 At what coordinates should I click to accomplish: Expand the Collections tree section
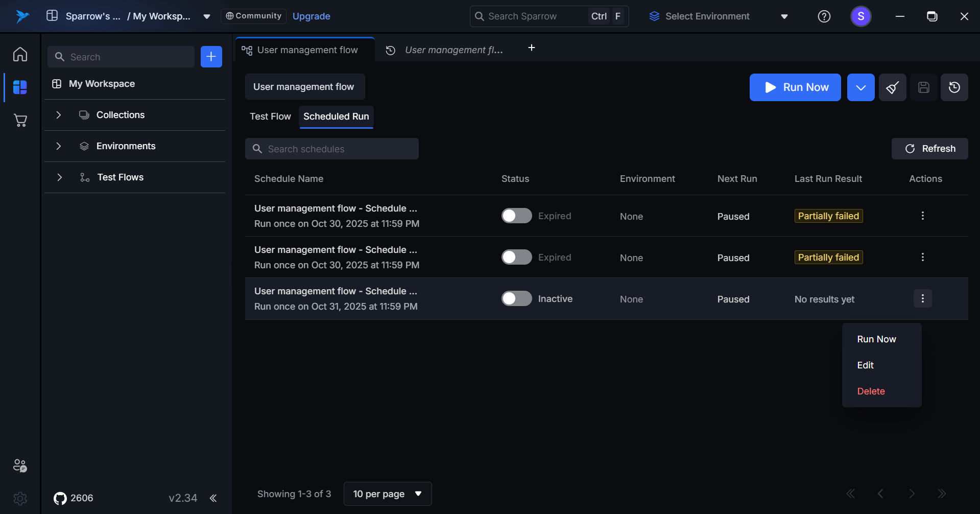(x=59, y=115)
